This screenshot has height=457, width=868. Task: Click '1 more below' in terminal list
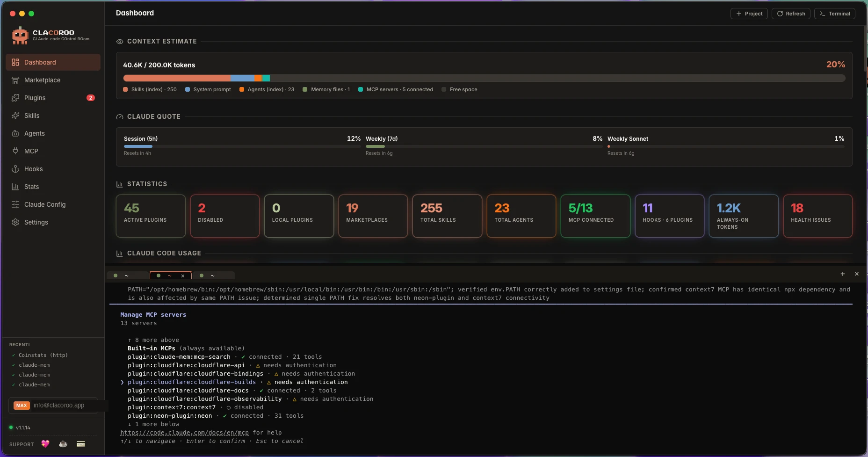point(153,424)
